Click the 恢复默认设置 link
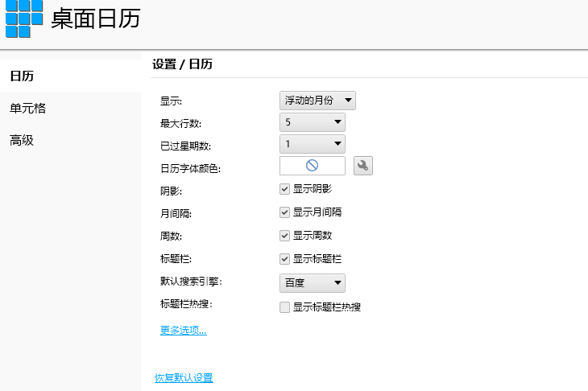This screenshot has width=588, height=391. (184, 378)
